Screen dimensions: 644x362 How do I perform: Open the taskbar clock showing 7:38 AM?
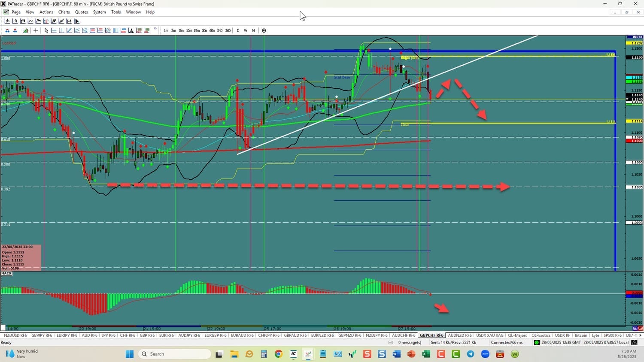coord(628,354)
